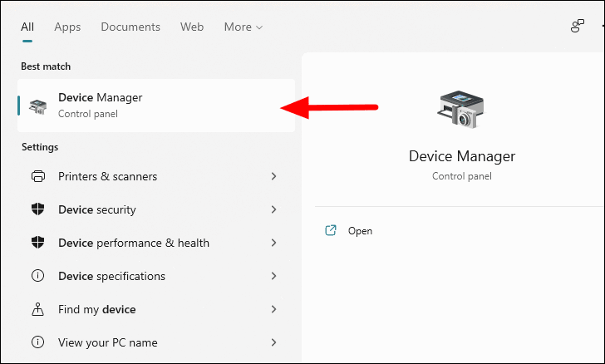Click Open in the preview pane
The image size is (605, 364).
pyautogui.click(x=360, y=231)
